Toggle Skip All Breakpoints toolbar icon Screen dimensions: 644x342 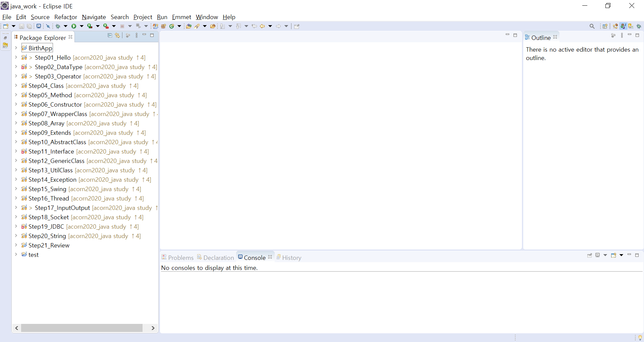click(48, 26)
